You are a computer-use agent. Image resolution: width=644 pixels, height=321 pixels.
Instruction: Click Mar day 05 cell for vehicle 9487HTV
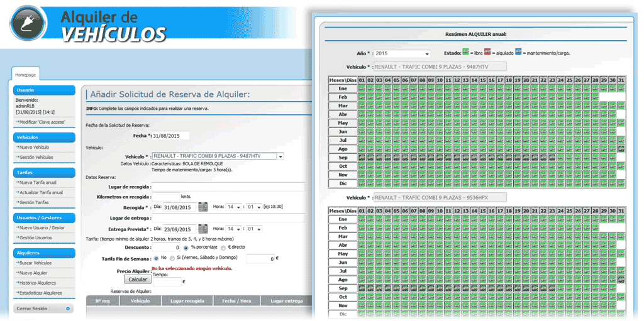pyautogui.click(x=397, y=106)
